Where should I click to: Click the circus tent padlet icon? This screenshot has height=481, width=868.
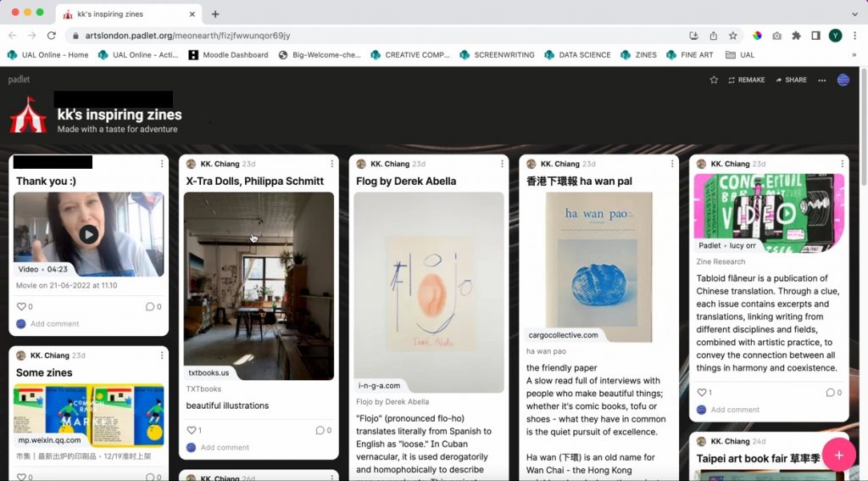click(28, 115)
